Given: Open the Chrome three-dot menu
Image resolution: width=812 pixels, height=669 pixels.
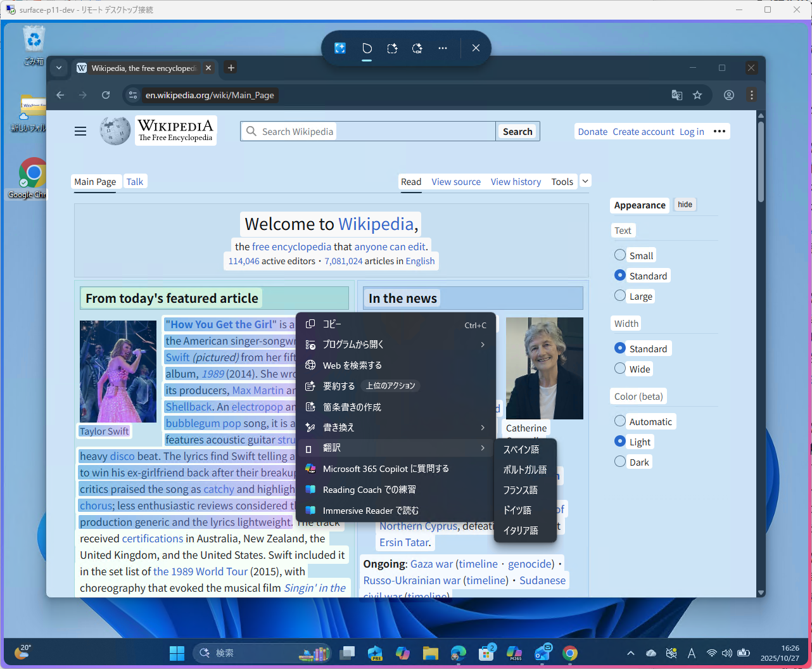Looking at the screenshot, I should 752,95.
